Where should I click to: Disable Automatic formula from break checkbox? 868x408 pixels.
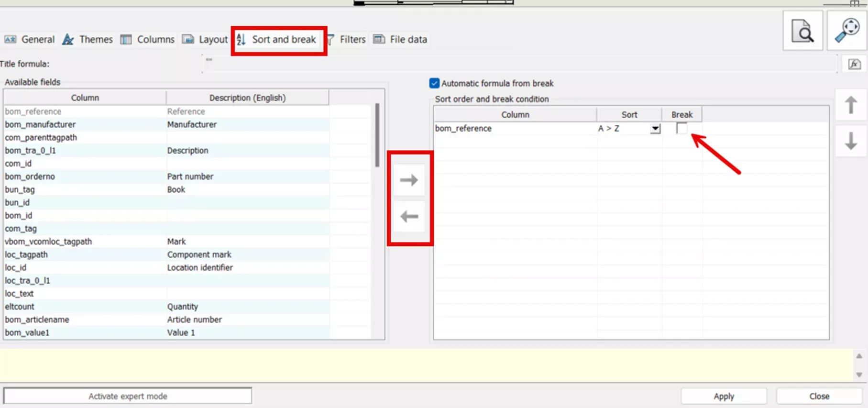(x=434, y=83)
